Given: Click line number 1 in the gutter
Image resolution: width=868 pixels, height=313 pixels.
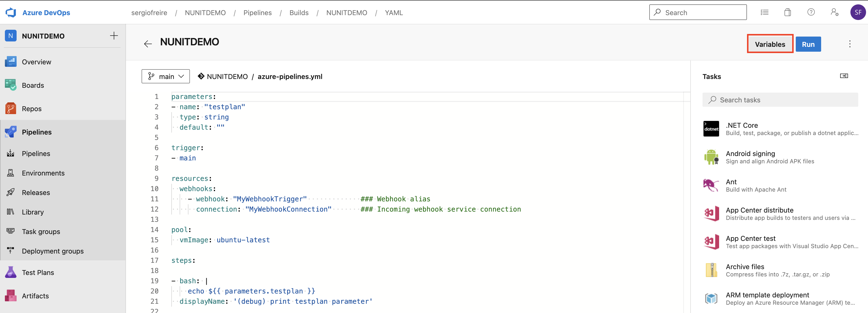Looking at the screenshot, I should (156, 97).
